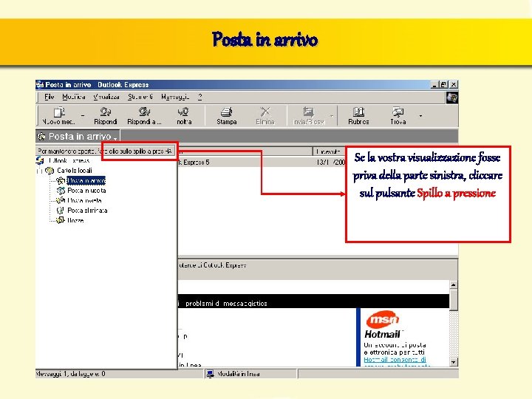The image size is (532, 399).
Task: Open the Nuovo messaggio dropdown arrow
Action: point(83,116)
